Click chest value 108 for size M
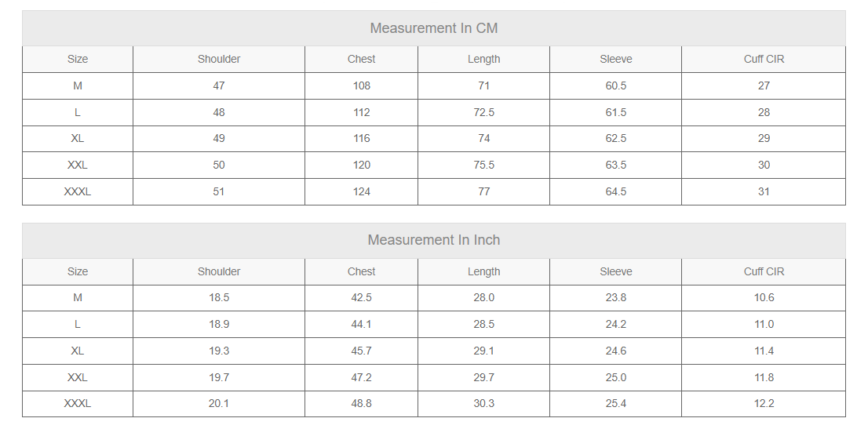This screenshot has height=440, width=868. 362,85
